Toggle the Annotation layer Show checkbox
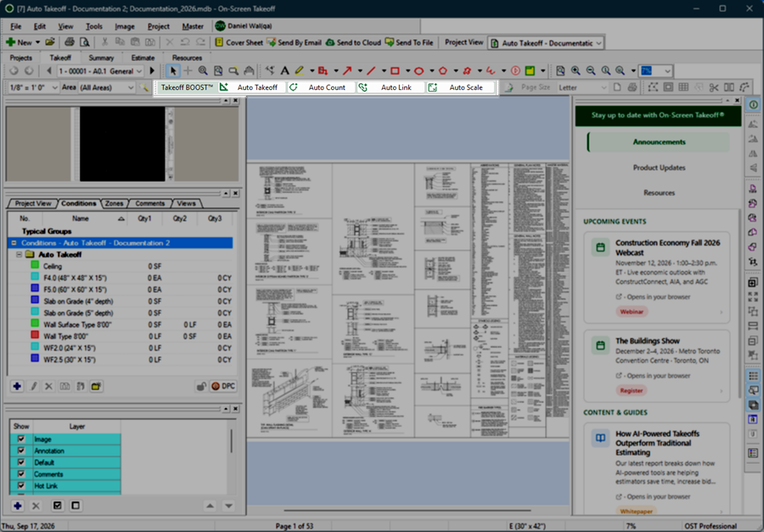Viewport: 764px width, 532px height. tap(21, 451)
